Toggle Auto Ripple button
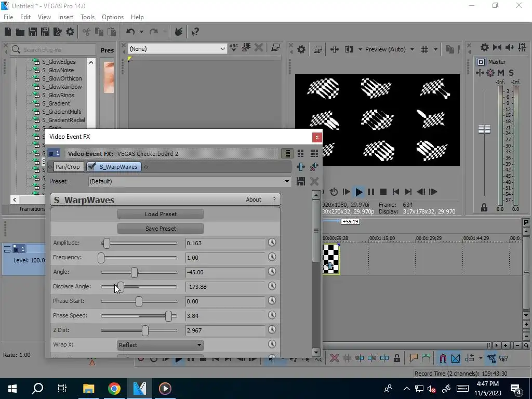 point(470,358)
